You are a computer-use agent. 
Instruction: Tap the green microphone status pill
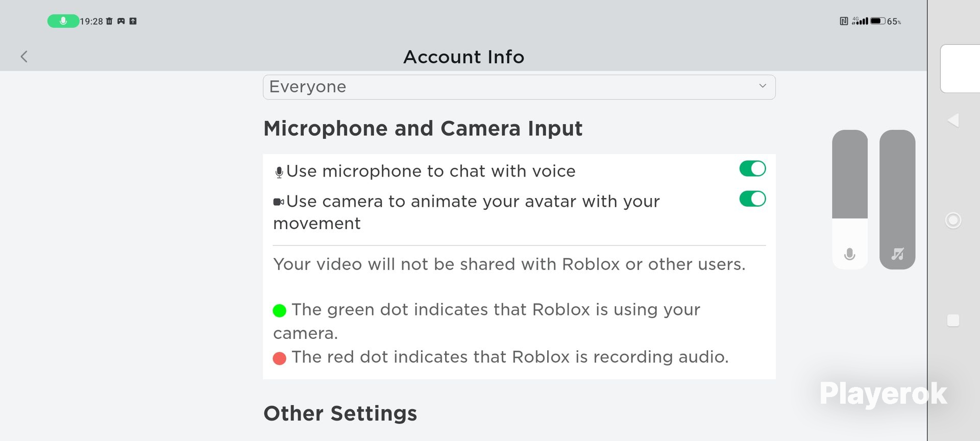[x=63, y=21]
